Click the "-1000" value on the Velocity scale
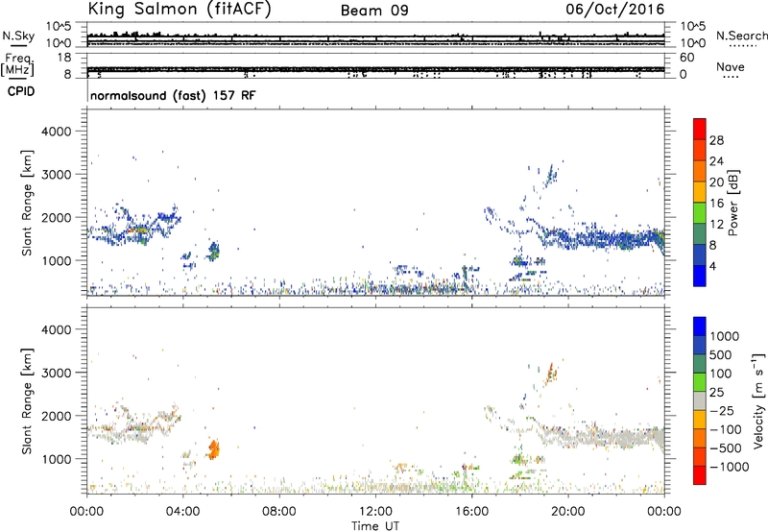 pyautogui.click(x=730, y=467)
